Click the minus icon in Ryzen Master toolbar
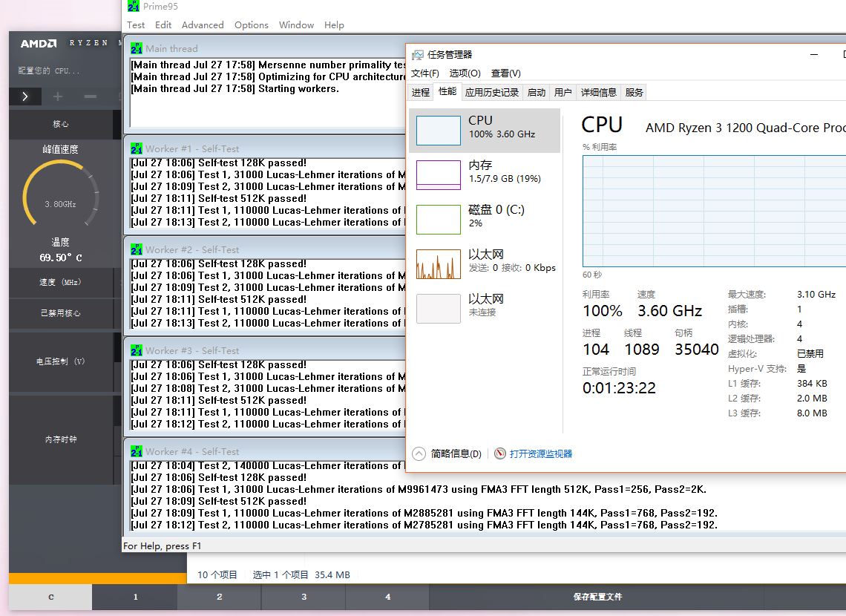The image size is (846, 616). point(89,96)
